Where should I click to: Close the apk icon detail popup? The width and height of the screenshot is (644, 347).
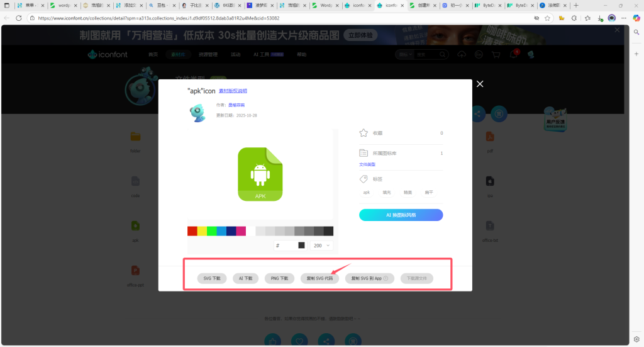coord(480,84)
